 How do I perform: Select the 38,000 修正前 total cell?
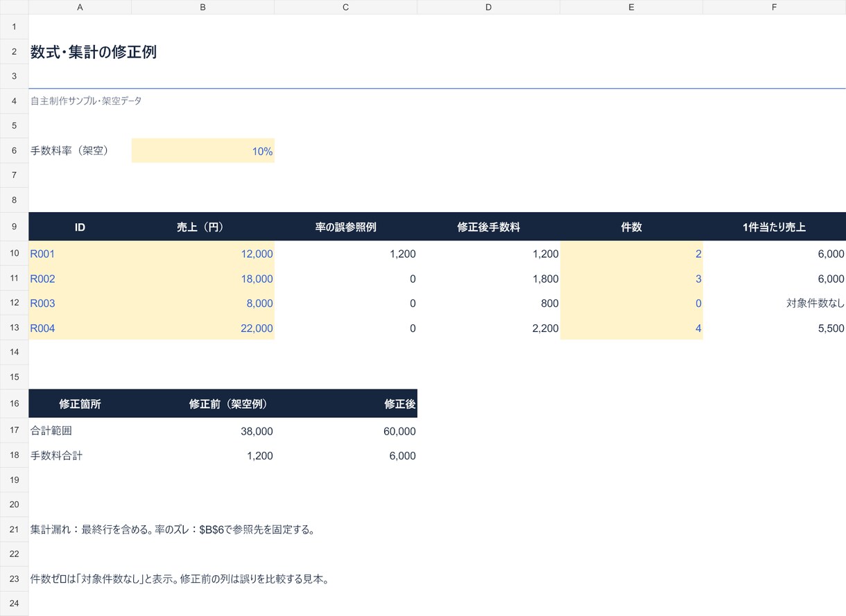pos(202,430)
